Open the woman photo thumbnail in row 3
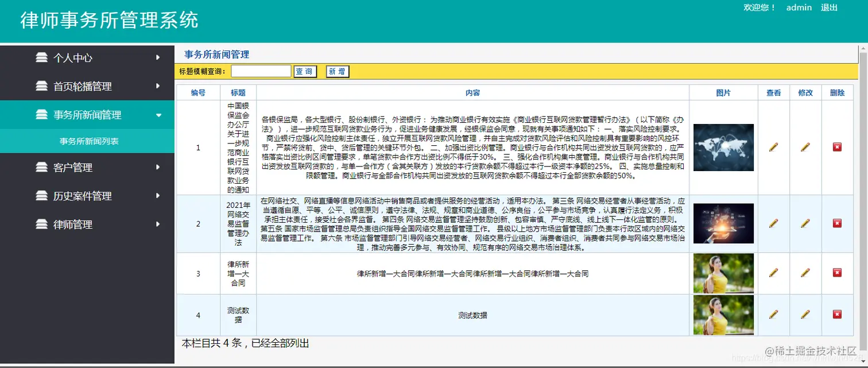Viewport: 868px width, 368px height. click(x=723, y=274)
